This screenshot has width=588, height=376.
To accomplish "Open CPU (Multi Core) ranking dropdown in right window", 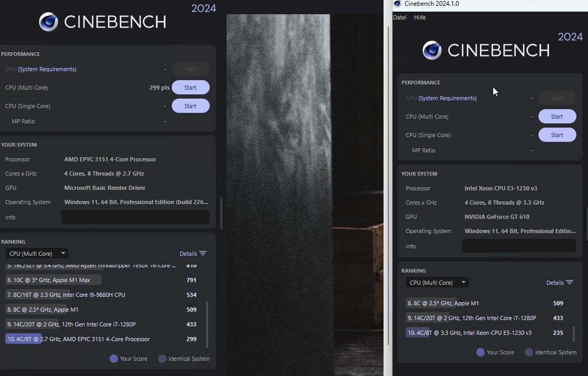I will coord(437,282).
